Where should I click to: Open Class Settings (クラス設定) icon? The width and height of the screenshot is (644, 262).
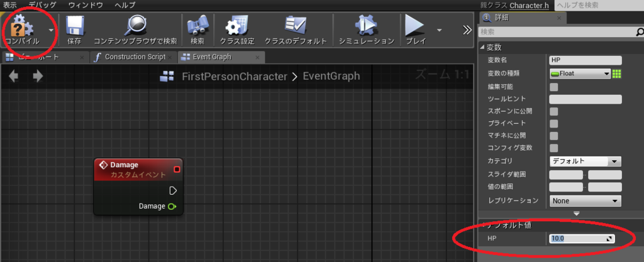pos(237,25)
